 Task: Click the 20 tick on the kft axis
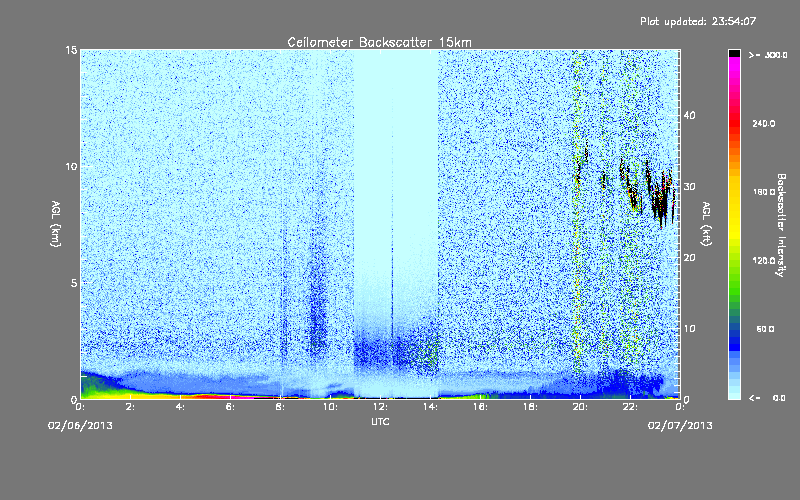[x=689, y=258]
